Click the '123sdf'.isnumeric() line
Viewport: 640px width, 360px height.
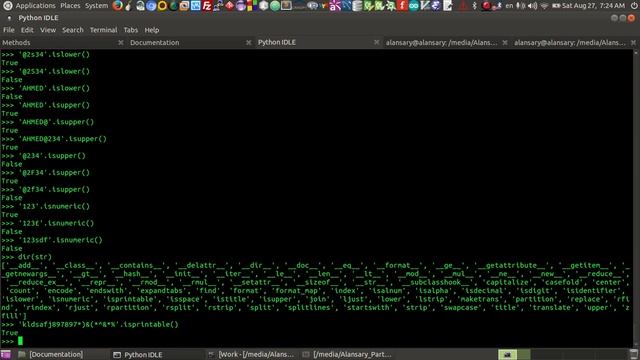point(52,240)
